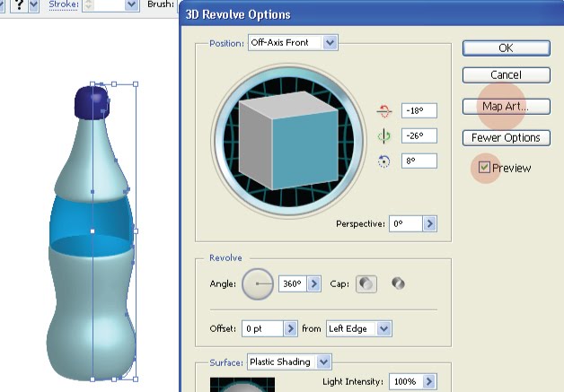
Task: Click the revolve Angle dial
Action: tap(258, 283)
